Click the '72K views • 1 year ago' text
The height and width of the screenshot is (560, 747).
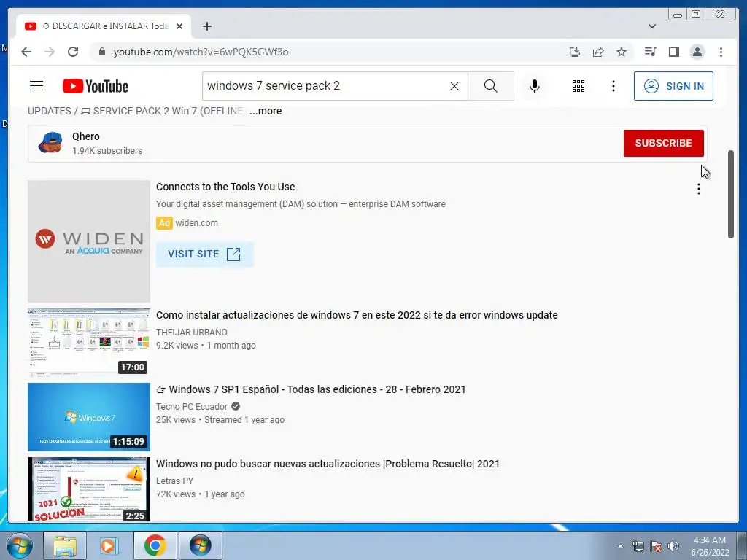pos(200,494)
